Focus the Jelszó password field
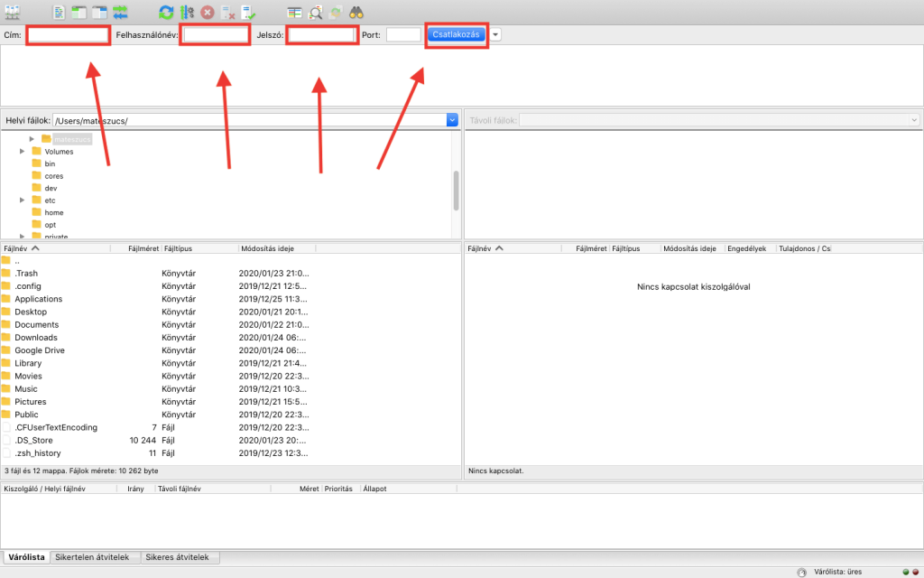This screenshot has width=924, height=578. pos(322,35)
